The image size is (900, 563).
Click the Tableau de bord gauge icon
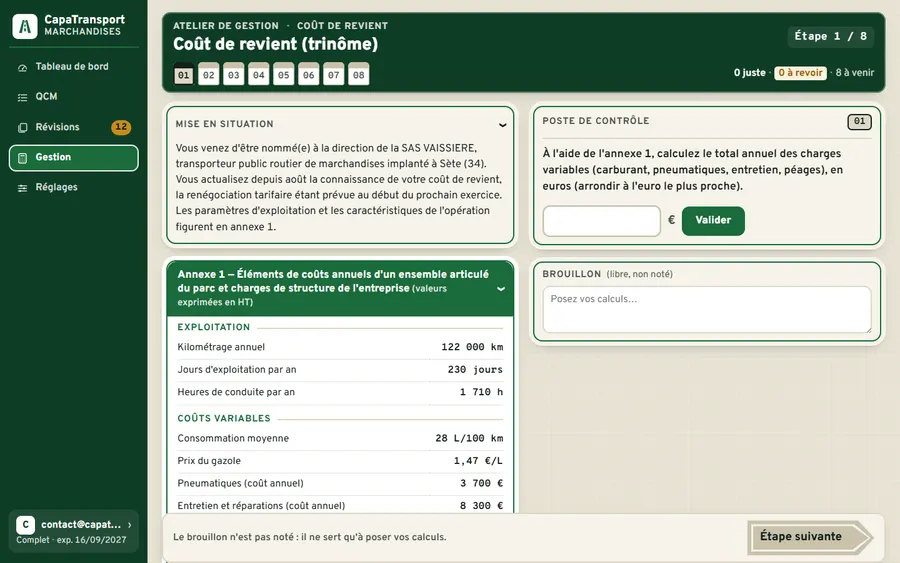click(22, 68)
